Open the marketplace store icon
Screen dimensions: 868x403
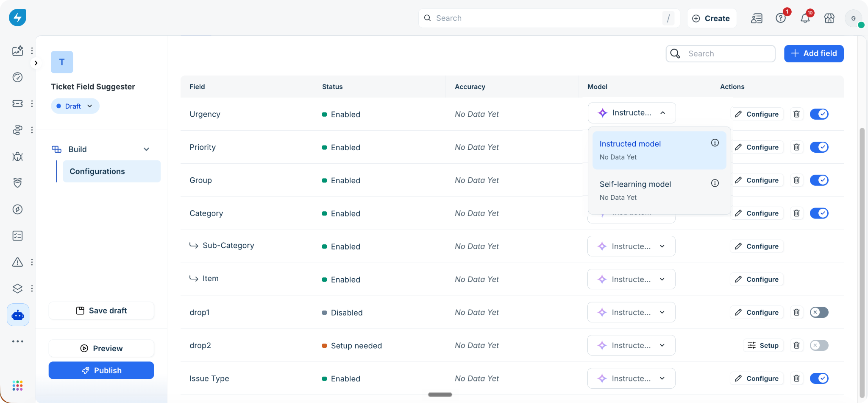[x=829, y=18]
